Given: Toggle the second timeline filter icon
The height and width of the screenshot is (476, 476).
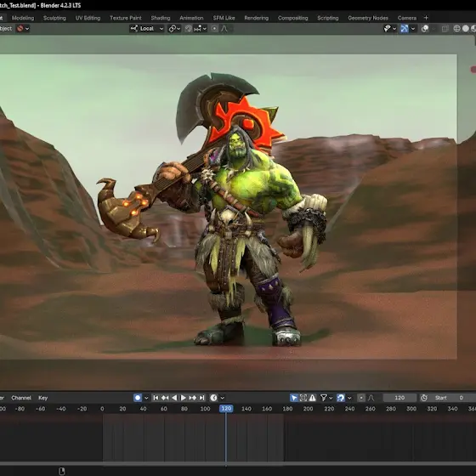Looking at the screenshot, I should pyautogui.click(x=303, y=398).
